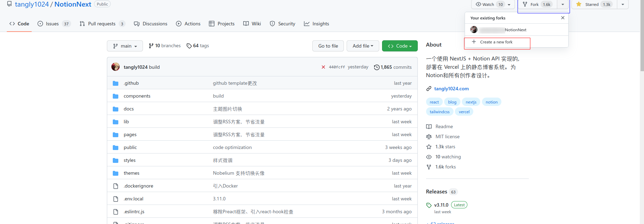Open the Add file dropdown
Image resolution: width=644 pixels, height=224 pixels.
(363, 46)
